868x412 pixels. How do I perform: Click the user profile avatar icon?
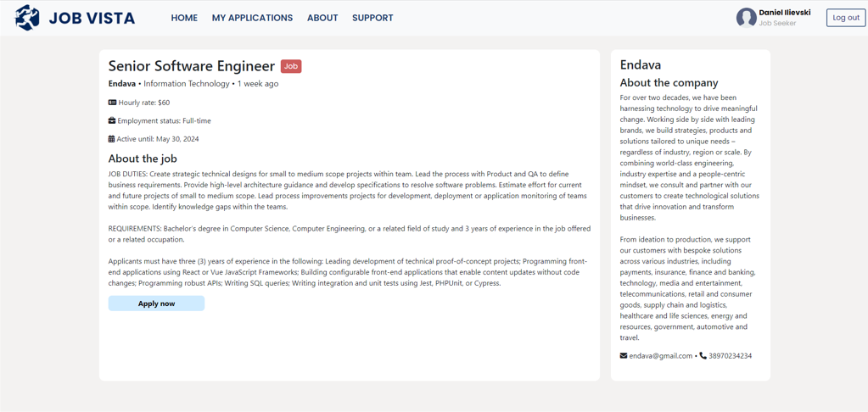746,18
